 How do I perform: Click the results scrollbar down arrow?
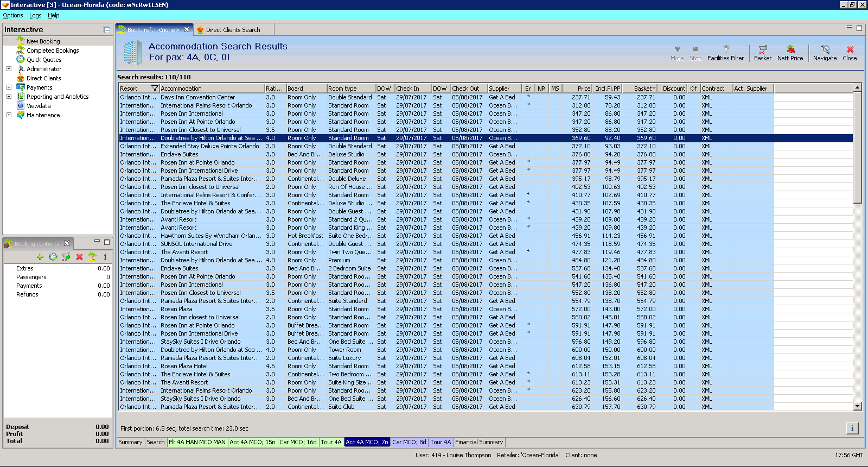point(858,406)
